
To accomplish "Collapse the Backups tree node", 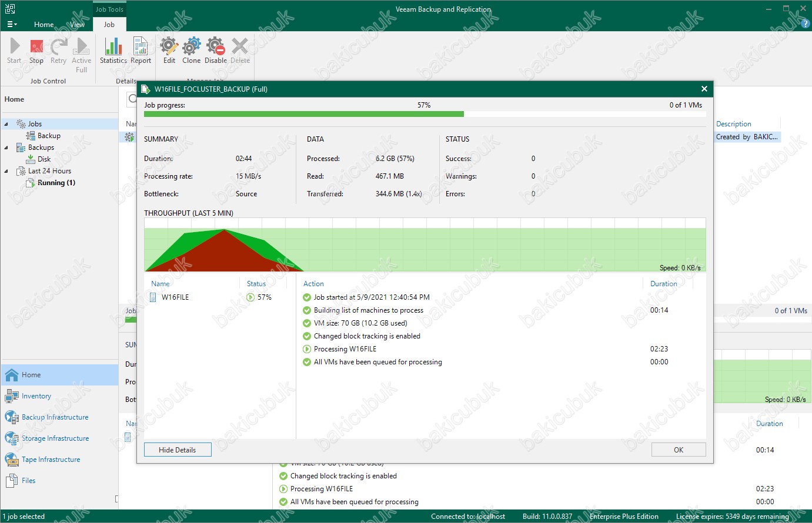I will (x=6, y=147).
